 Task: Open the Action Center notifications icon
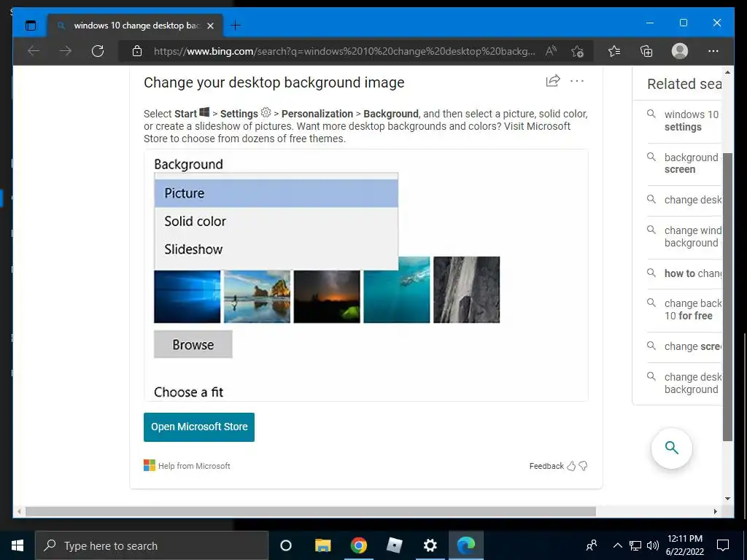pos(723,545)
